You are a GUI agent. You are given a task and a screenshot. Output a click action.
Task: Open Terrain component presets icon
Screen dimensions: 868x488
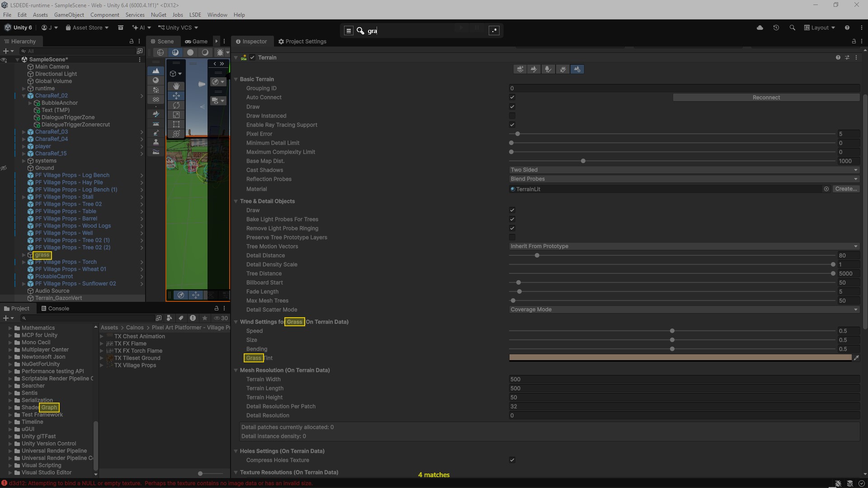coord(847,57)
